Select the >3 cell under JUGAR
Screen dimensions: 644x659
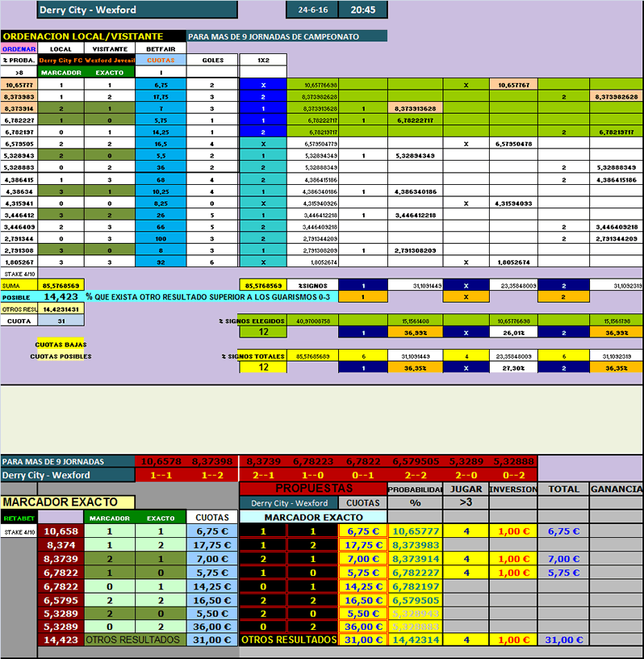coord(466,502)
